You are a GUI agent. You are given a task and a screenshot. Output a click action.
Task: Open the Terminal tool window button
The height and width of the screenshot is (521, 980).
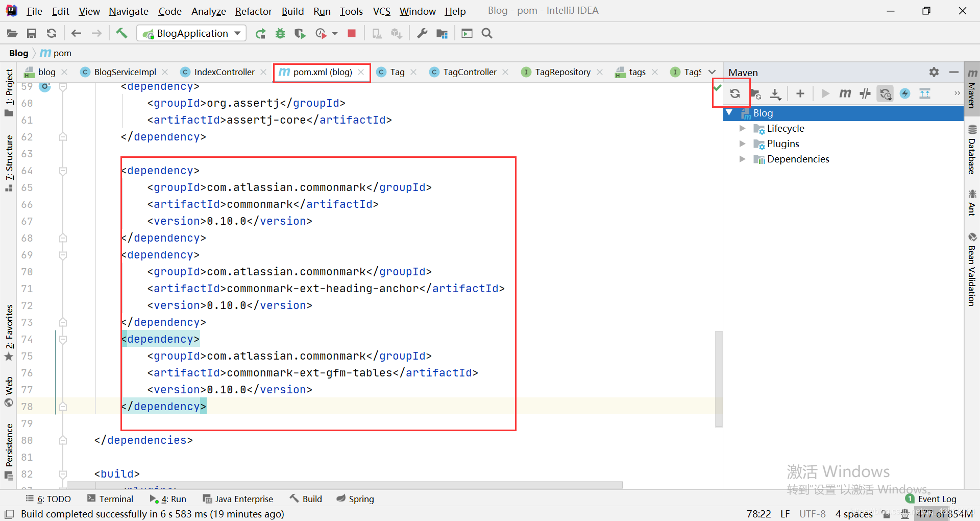(110, 499)
